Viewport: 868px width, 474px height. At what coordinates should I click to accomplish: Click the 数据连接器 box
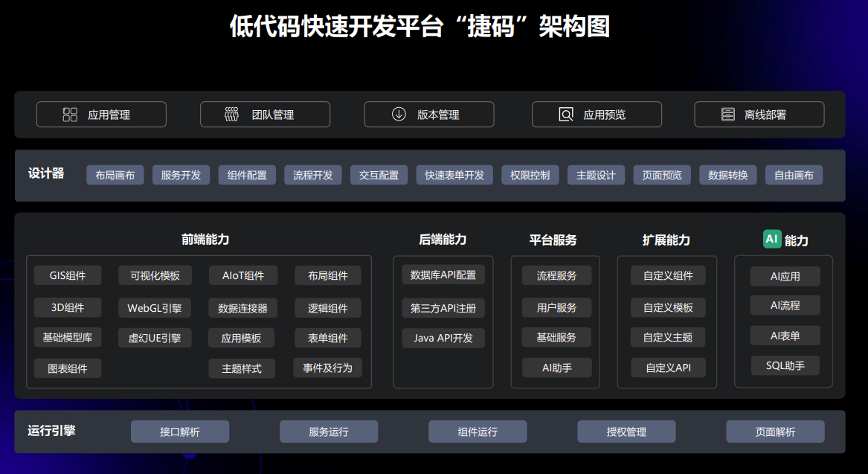coord(243,308)
